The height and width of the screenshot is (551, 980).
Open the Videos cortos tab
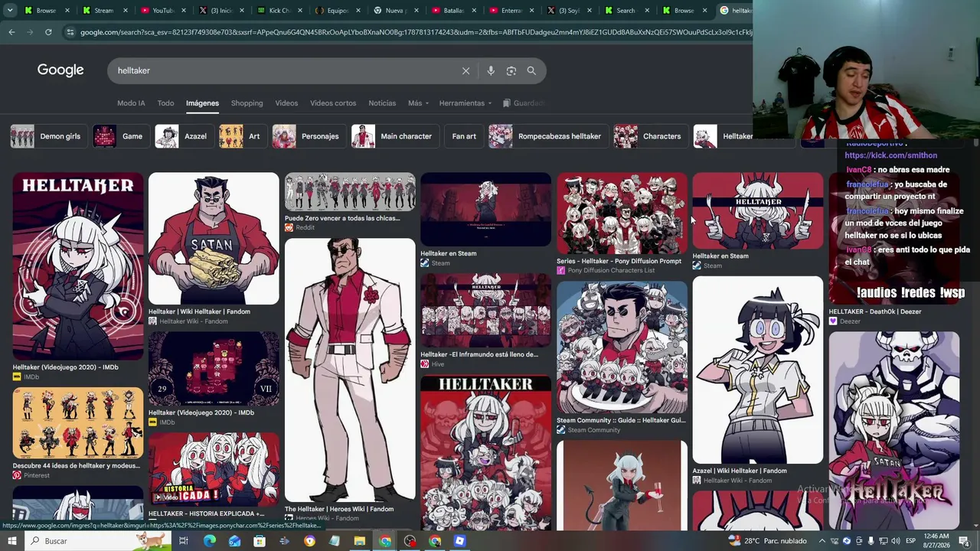coord(333,103)
